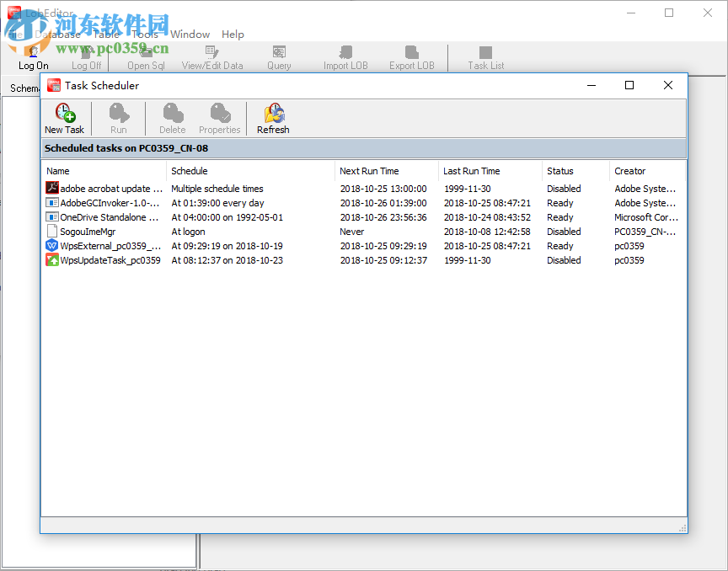Open the Tools menu
The height and width of the screenshot is (571, 728).
click(x=147, y=34)
